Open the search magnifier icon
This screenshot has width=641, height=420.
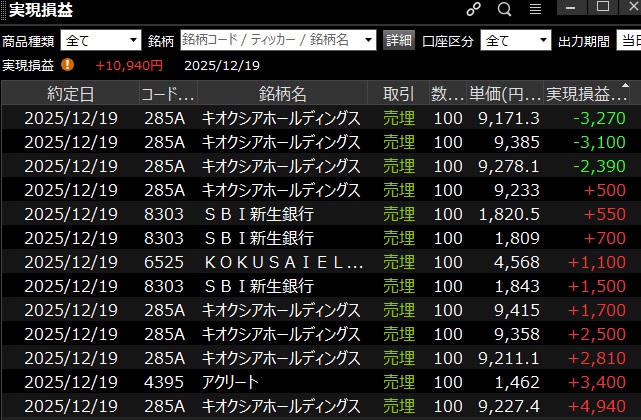coord(504,10)
